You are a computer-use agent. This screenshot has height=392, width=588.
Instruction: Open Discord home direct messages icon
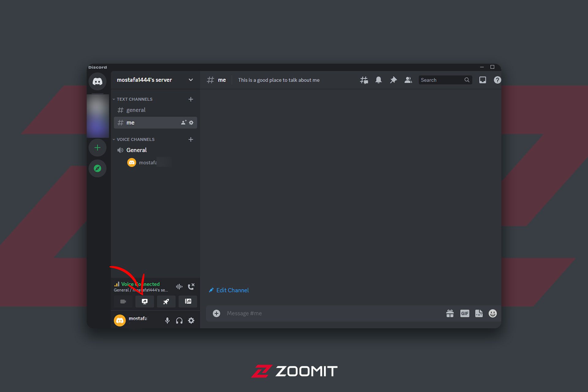[x=97, y=81]
